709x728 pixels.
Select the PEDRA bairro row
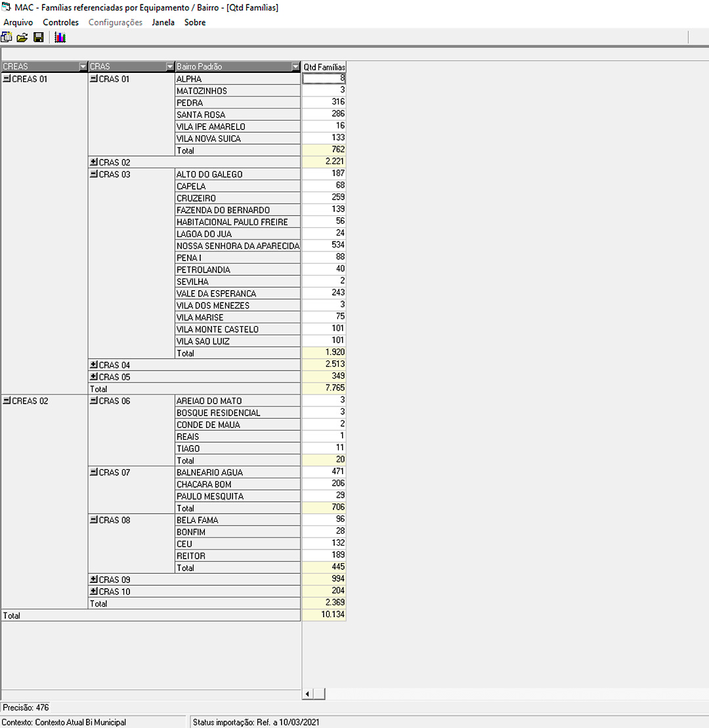pyautogui.click(x=238, y=102)
